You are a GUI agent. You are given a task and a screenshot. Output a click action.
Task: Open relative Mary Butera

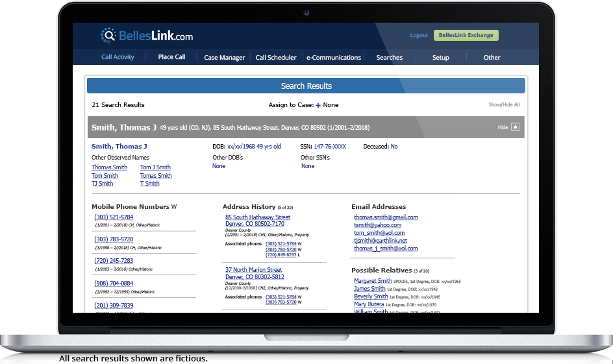click(369, 304)
